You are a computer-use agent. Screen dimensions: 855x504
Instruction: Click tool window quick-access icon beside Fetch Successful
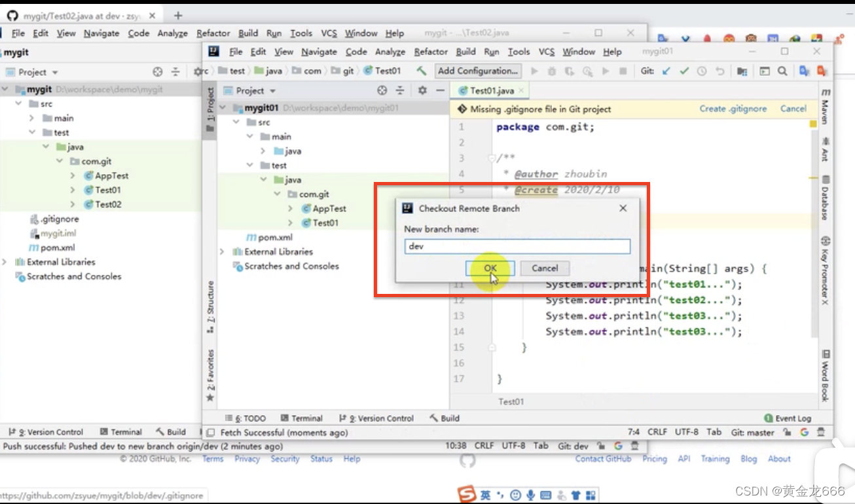point(210,433)
